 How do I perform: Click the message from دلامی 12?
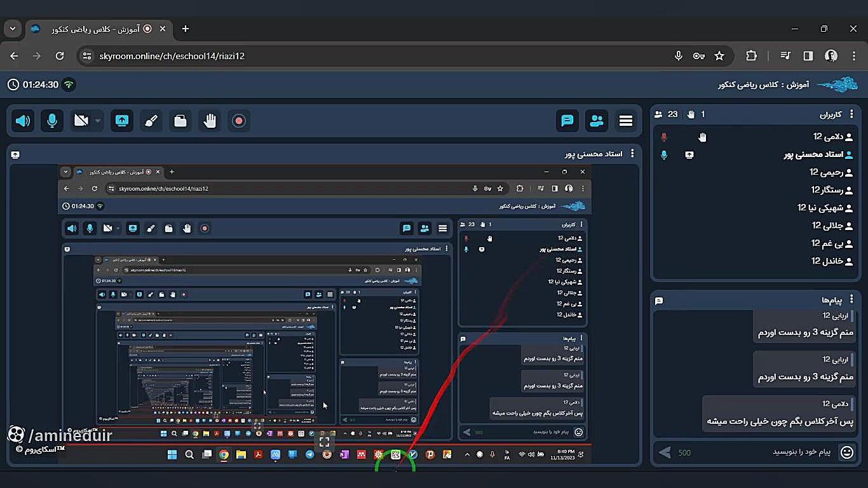[780, 413]
